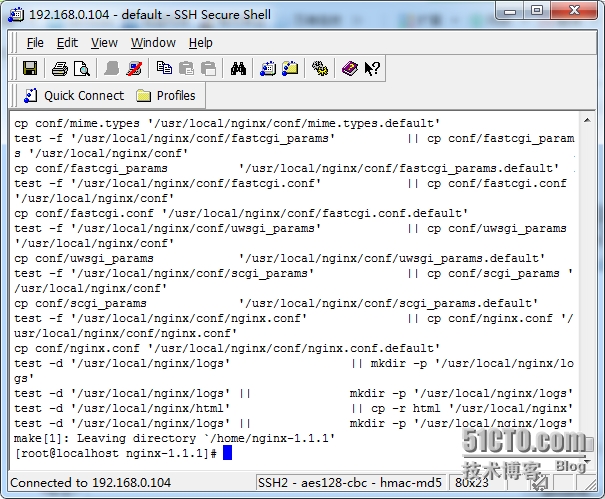605x499 pixels.
Task: Close the SSH Secure Shell window
Action: [x=574, y=11]
